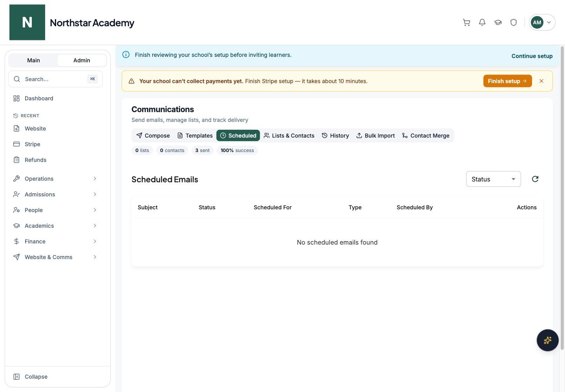Expand the Academics section
The image size is (565, 392).
pos(55,226)
